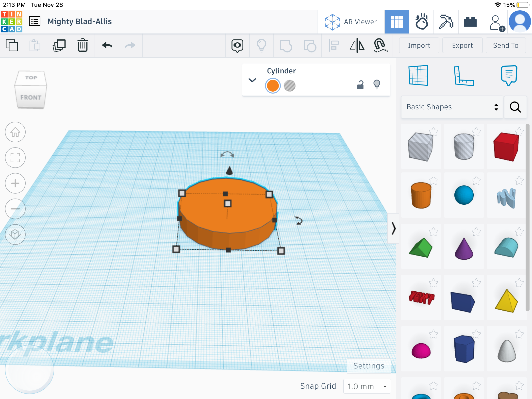The height and width of the screenshot is (399, 532).
Task: Open the Cruise tool icon
Action: click(380, 45)
